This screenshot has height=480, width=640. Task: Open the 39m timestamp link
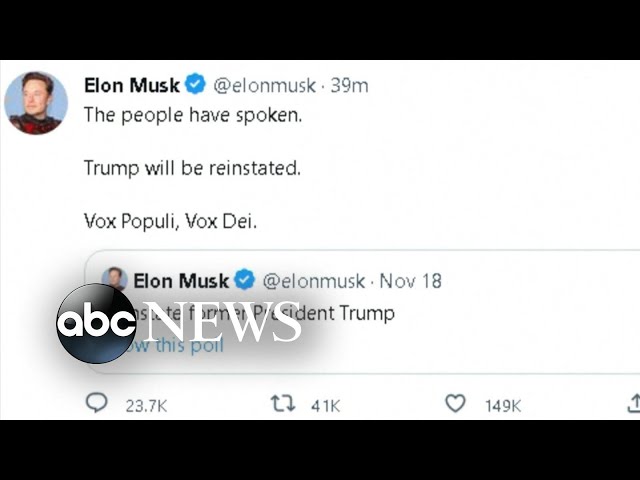click(349, 85)
